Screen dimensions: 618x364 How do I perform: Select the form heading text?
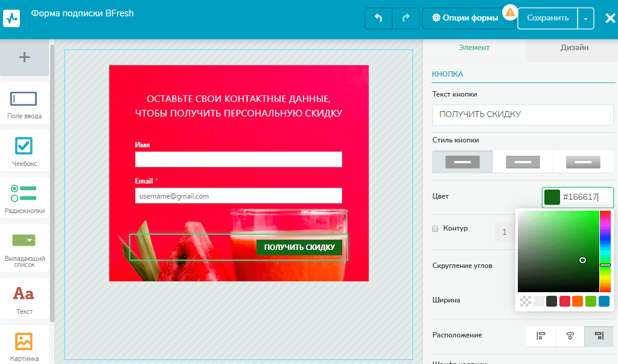(x=238, y=106)
